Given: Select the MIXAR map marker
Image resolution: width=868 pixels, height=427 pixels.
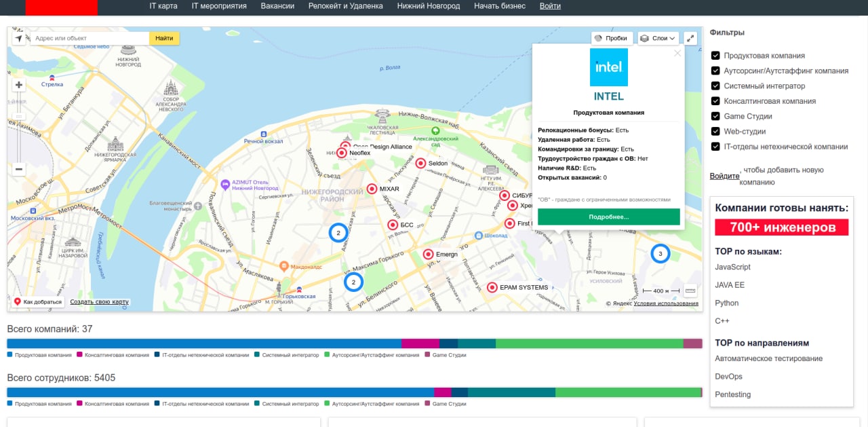Looking at the screenshot, I should [372, 189].
